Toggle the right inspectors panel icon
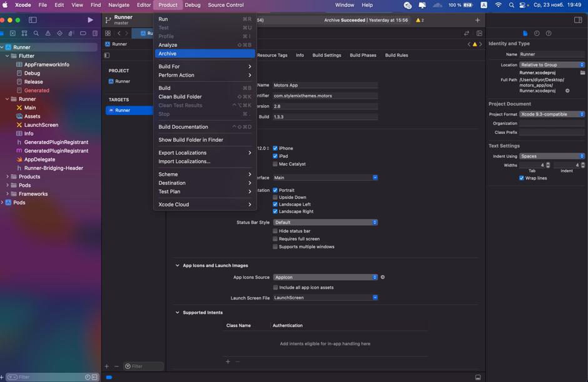The width and height of the screenshot is (588, 382). [x=577, y=20]
